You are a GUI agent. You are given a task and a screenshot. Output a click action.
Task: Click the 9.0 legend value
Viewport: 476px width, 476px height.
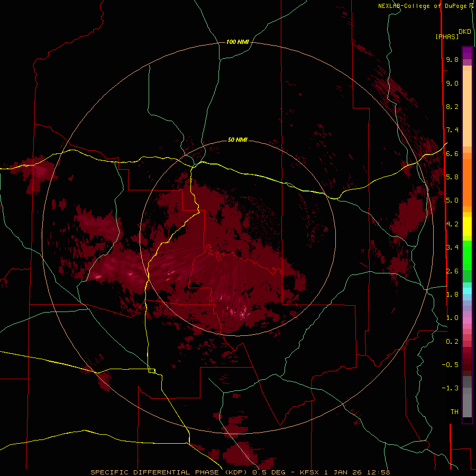pos(452,83)
